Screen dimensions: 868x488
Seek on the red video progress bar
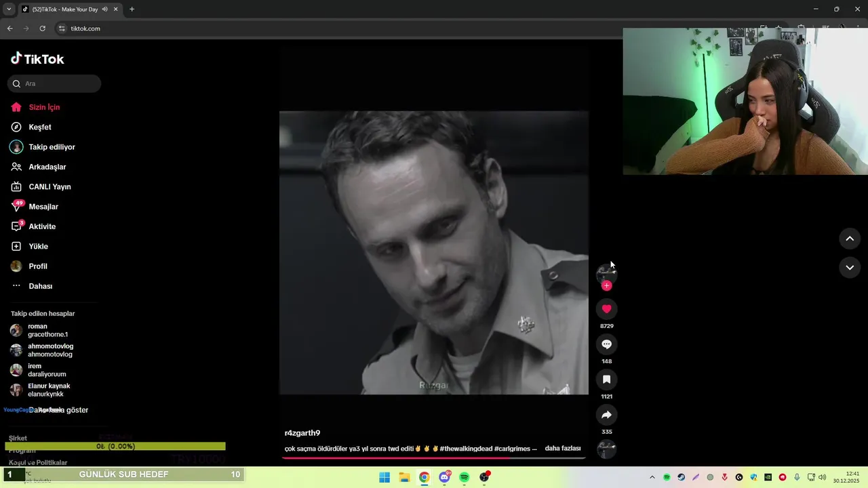434,458
